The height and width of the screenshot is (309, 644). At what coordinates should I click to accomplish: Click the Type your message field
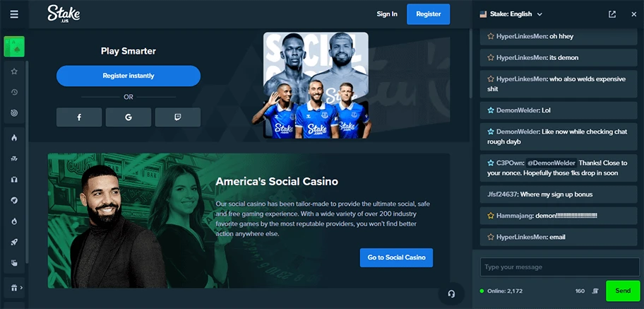click(x=560, y=267)
